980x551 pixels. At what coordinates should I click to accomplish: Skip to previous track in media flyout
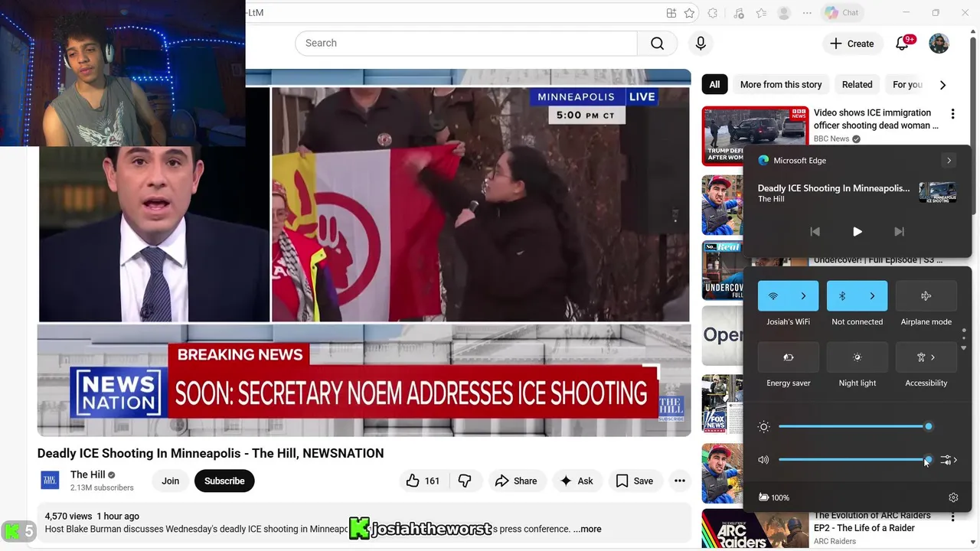coord(815,232)
